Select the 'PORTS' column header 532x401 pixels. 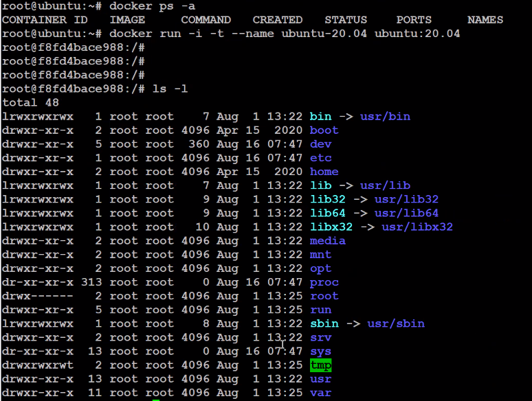tap(414, 20)
